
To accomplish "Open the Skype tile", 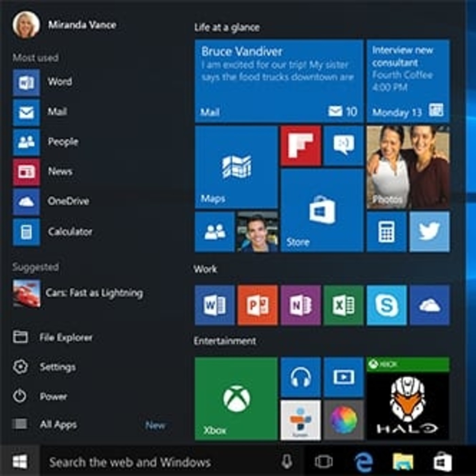I will click(387, 305).
